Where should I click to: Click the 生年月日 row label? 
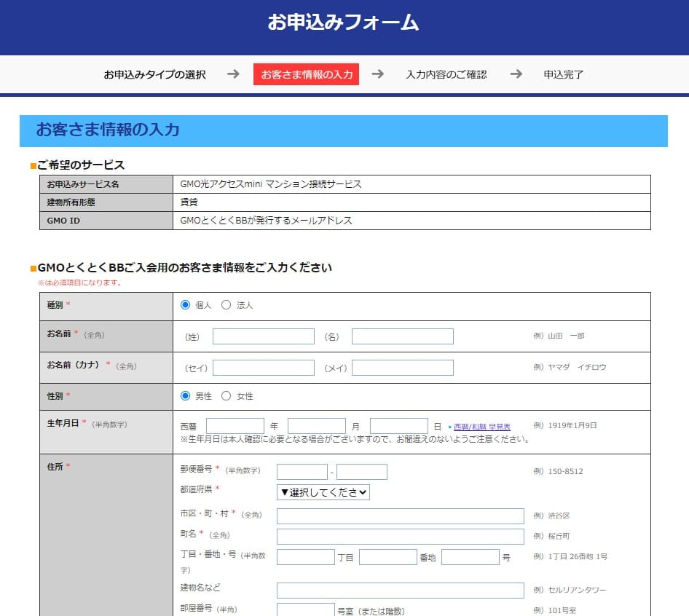(x=63, y=423)
